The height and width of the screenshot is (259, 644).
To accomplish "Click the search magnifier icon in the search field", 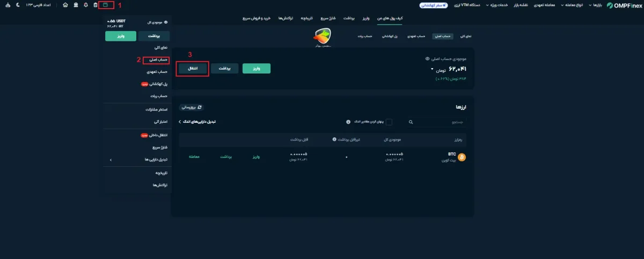I will point(411,122).
